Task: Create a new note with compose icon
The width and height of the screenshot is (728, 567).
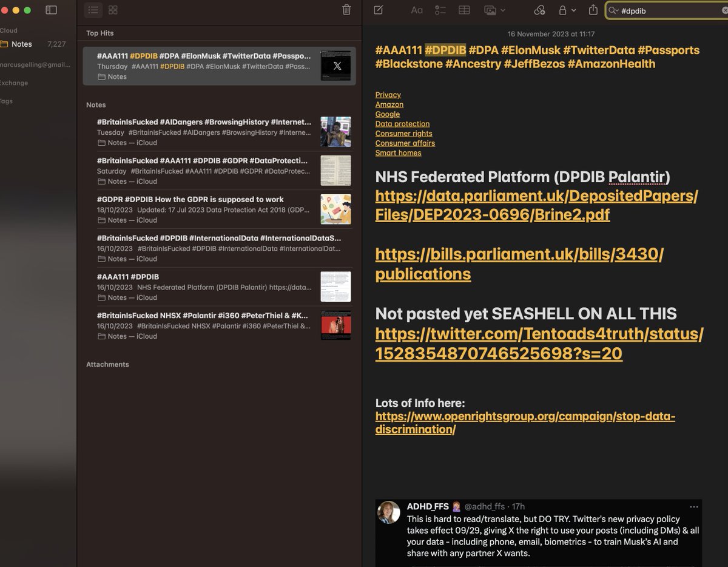Action: coord(379,10)
